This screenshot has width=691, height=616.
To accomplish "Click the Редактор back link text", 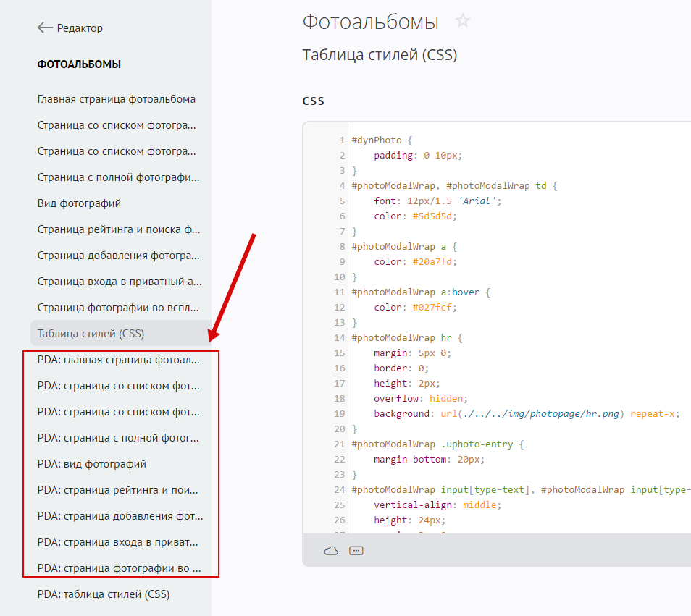I will (x=80, y=28).
